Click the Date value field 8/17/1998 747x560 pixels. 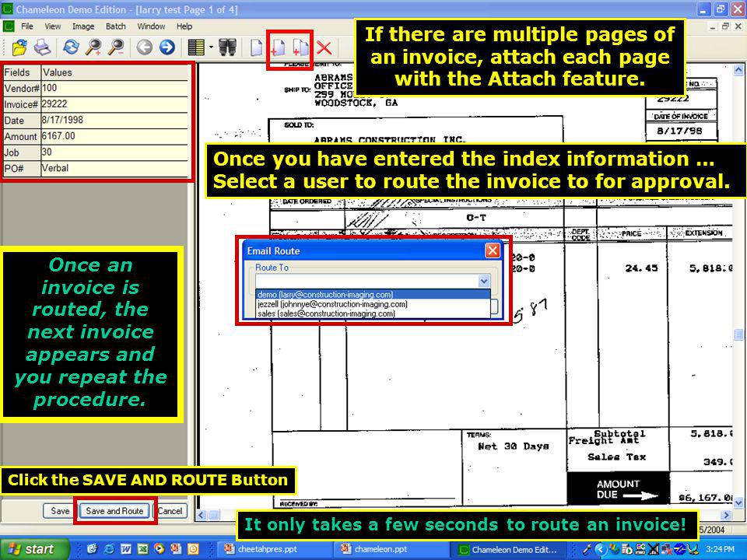pos(114,120)
